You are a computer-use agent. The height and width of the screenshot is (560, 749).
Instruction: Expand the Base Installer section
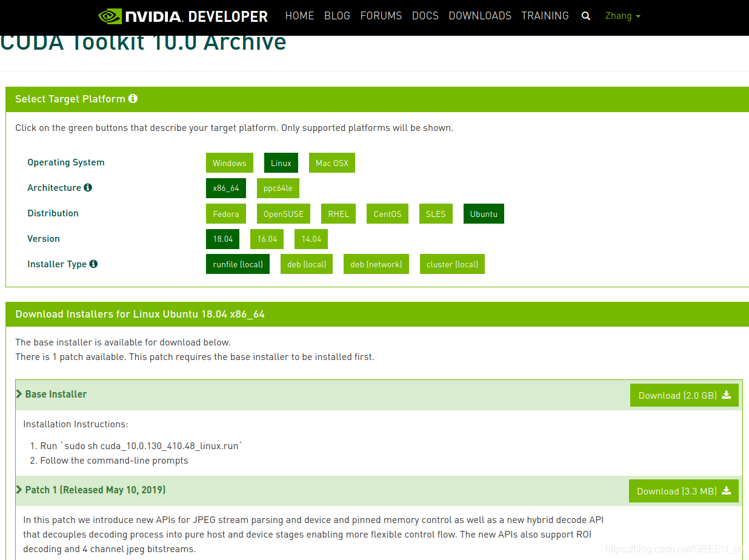(52, 394)
